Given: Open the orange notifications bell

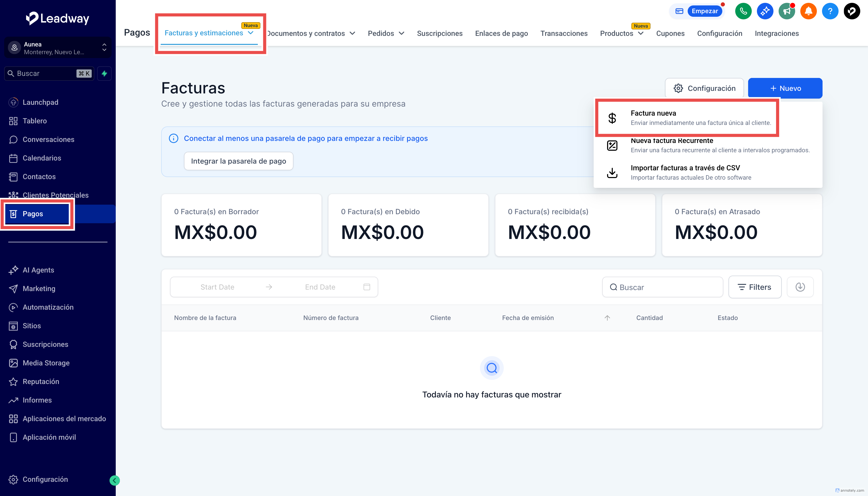Looking at the screenshot, I should click(x=808, y=11).
